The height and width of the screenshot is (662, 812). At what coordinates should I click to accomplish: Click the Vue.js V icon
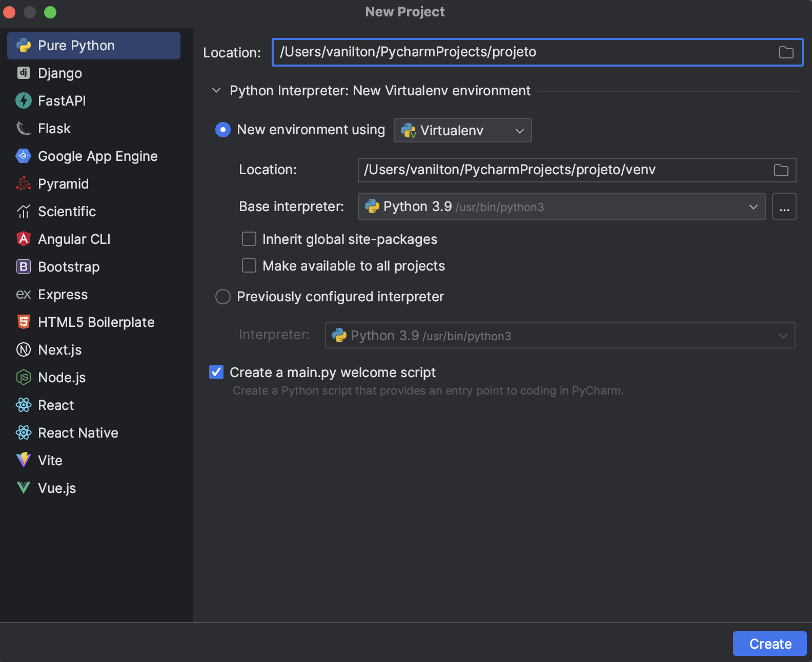coord(24,488)
